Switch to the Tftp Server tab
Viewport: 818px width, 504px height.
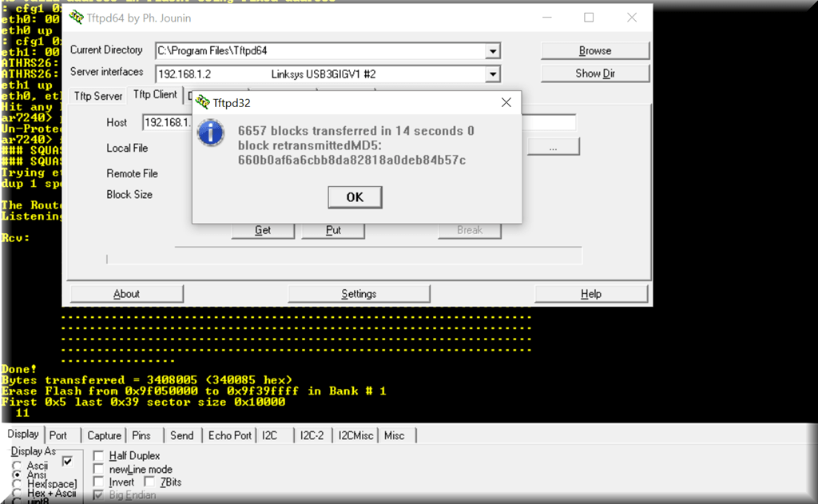click(97, 96)
